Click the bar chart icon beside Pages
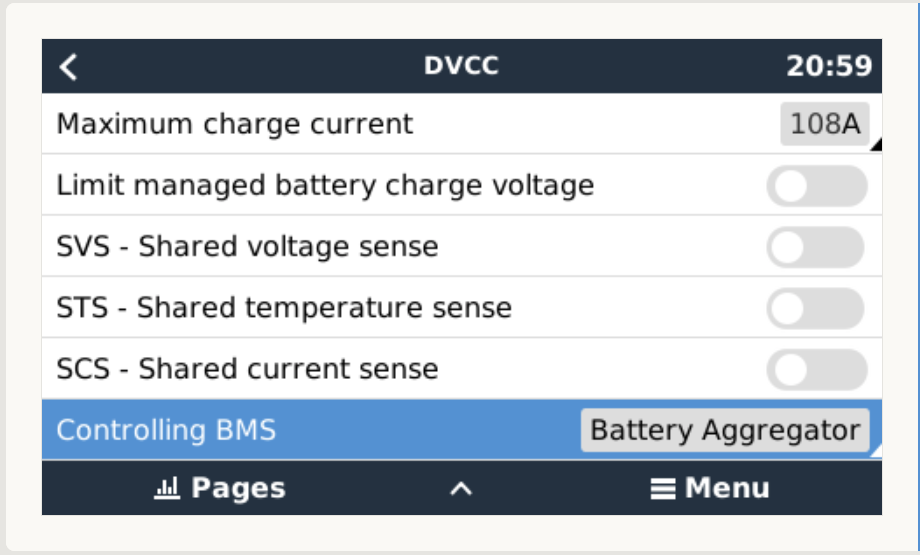 pyautogui.click(x=165, y=488)
